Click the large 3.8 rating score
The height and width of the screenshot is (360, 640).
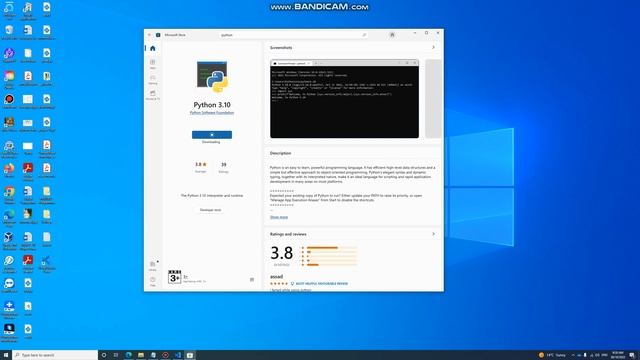(281, 253)
